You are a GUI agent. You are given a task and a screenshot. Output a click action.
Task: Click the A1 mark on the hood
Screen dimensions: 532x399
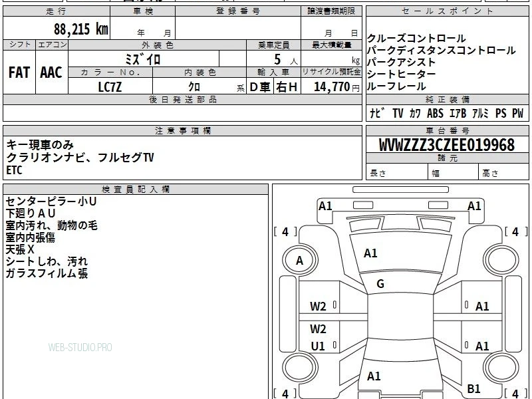[370, 253]
